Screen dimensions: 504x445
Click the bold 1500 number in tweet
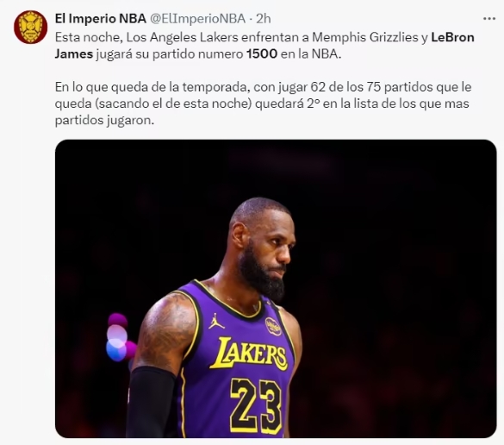pos(262,53)
